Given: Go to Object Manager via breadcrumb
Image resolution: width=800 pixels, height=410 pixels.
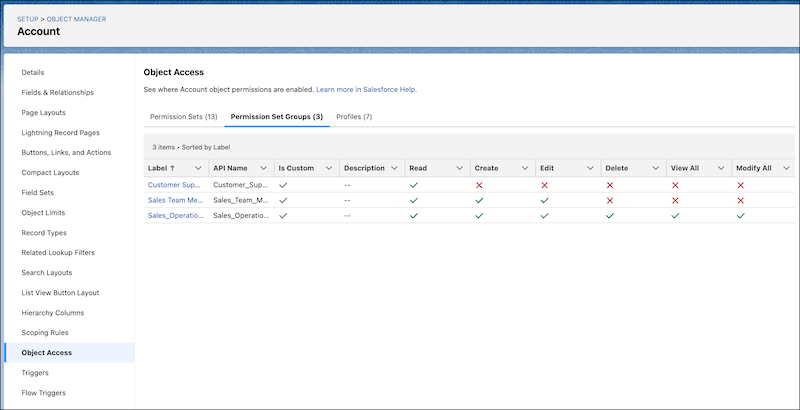Looking at the screenshot, I should 77,19.
